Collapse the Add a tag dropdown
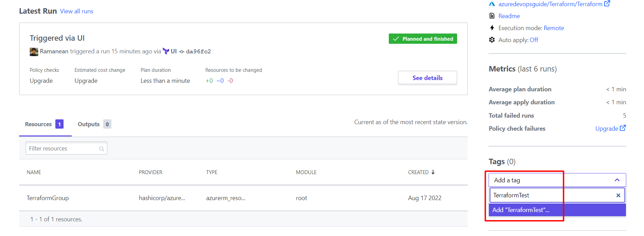 point(617,180)
